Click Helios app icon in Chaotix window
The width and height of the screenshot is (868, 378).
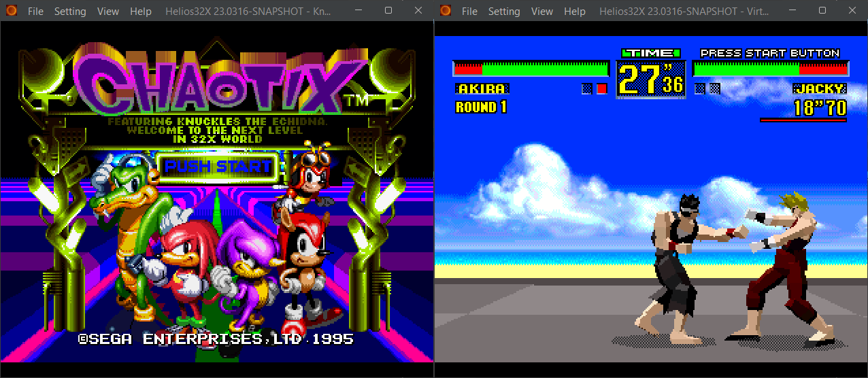point(12,11)
